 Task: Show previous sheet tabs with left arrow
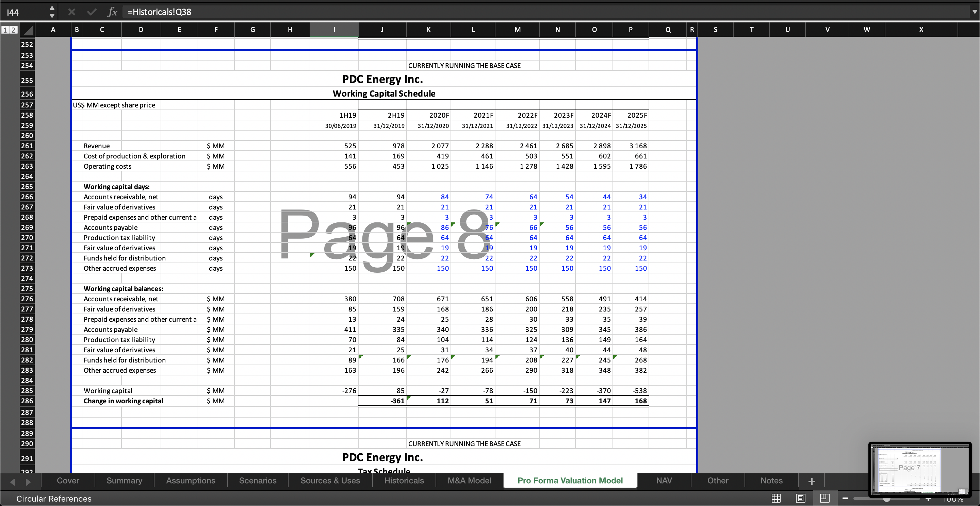click(13, 482)
